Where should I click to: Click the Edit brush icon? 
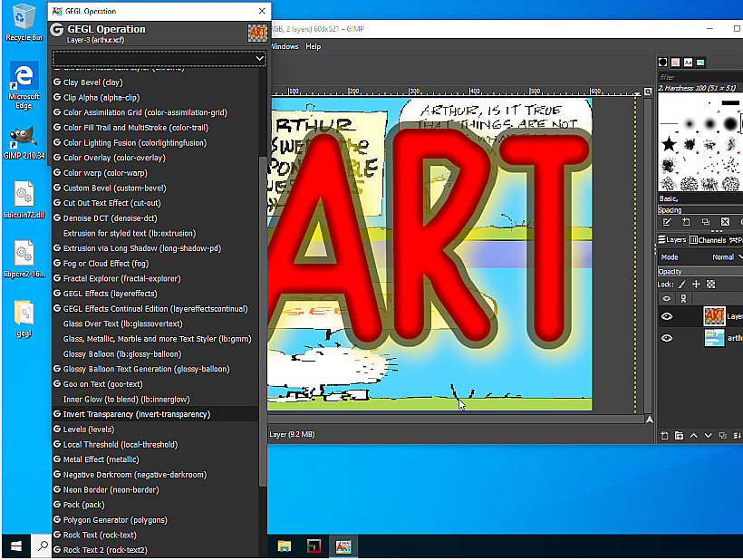coord(667,222)
